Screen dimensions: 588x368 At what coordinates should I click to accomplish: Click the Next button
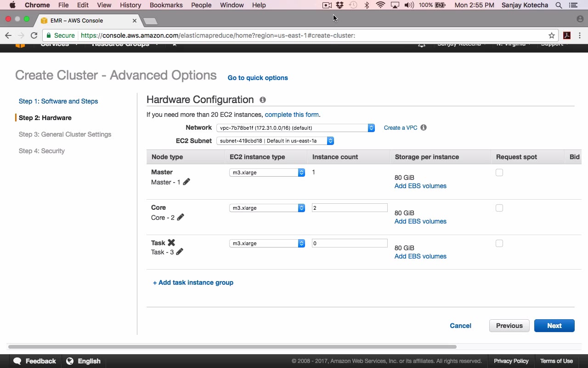click(x=554, y=326)
